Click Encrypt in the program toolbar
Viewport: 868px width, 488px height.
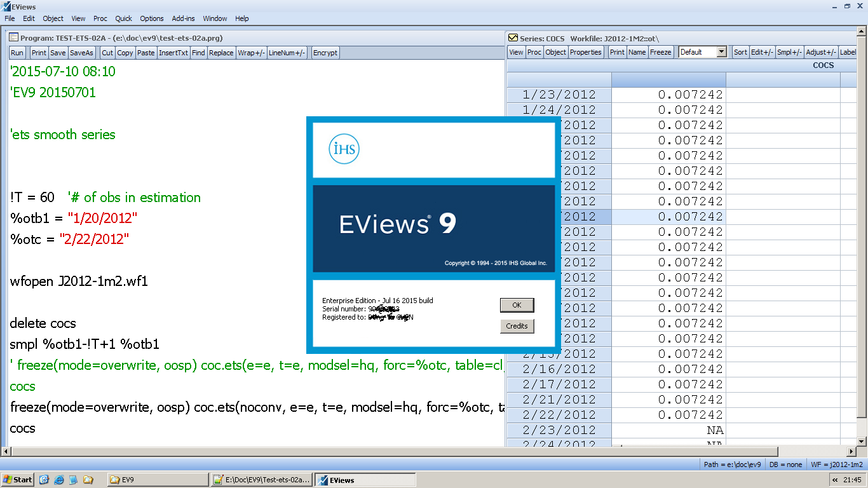point(325,53)
